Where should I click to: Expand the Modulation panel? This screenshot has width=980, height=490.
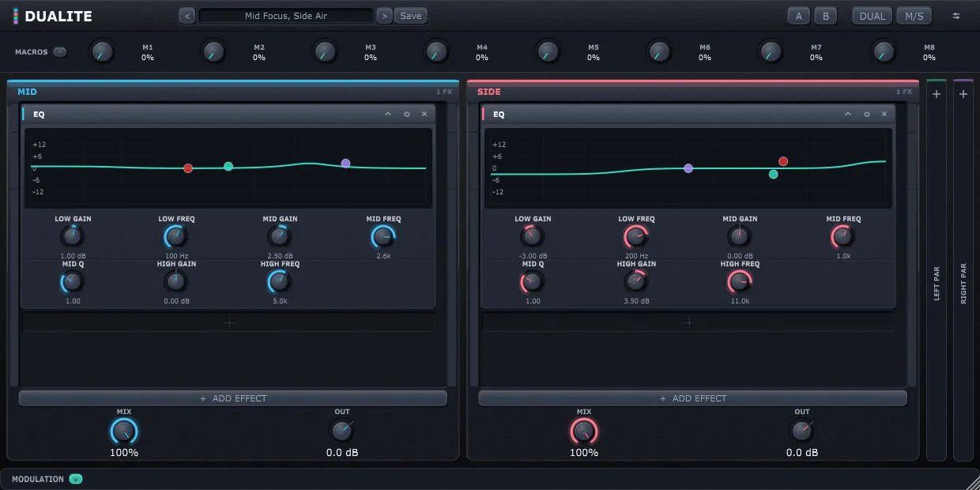76,479
